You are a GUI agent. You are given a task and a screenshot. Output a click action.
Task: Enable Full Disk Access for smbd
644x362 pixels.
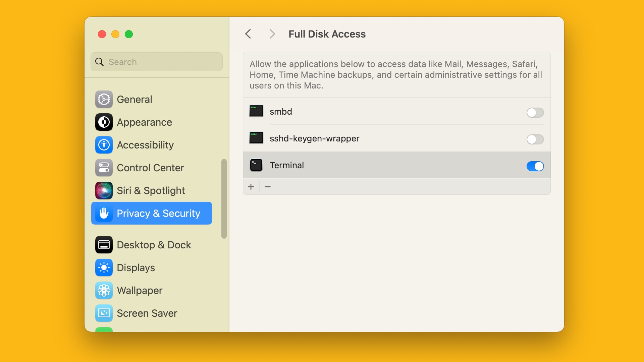535,112
